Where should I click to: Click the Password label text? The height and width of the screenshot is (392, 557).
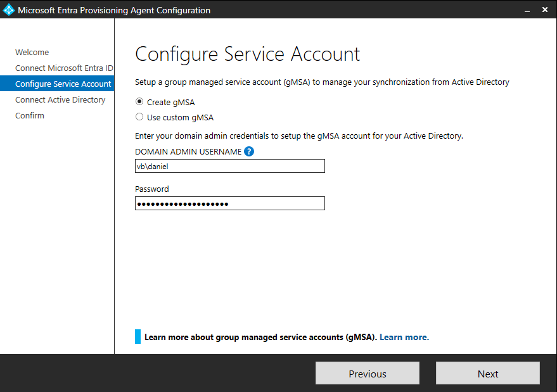point(151,189)
